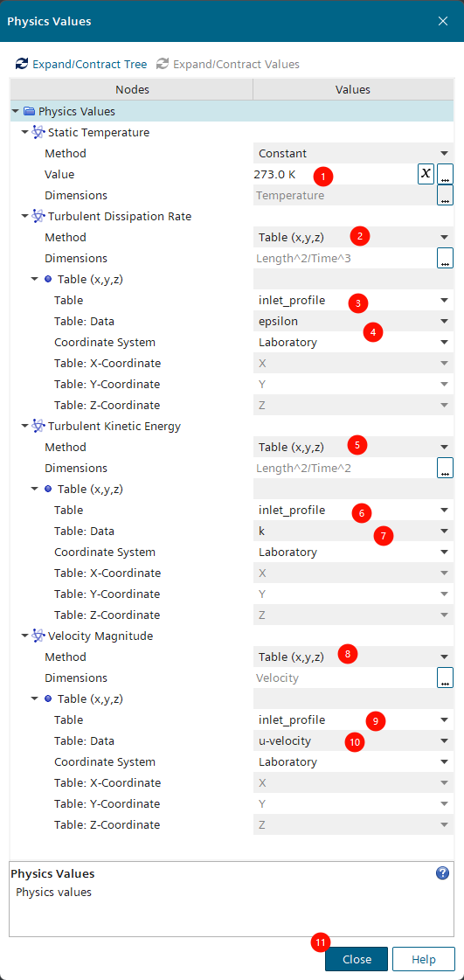This screenshot has height=980, width=464.
Task: Open the ellipsis editor for the 273.0 K value
Action: [446, 174]
